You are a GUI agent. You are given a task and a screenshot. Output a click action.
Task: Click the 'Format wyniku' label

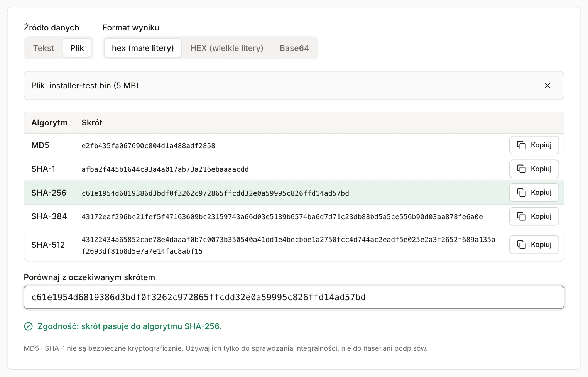pos(131,28)
